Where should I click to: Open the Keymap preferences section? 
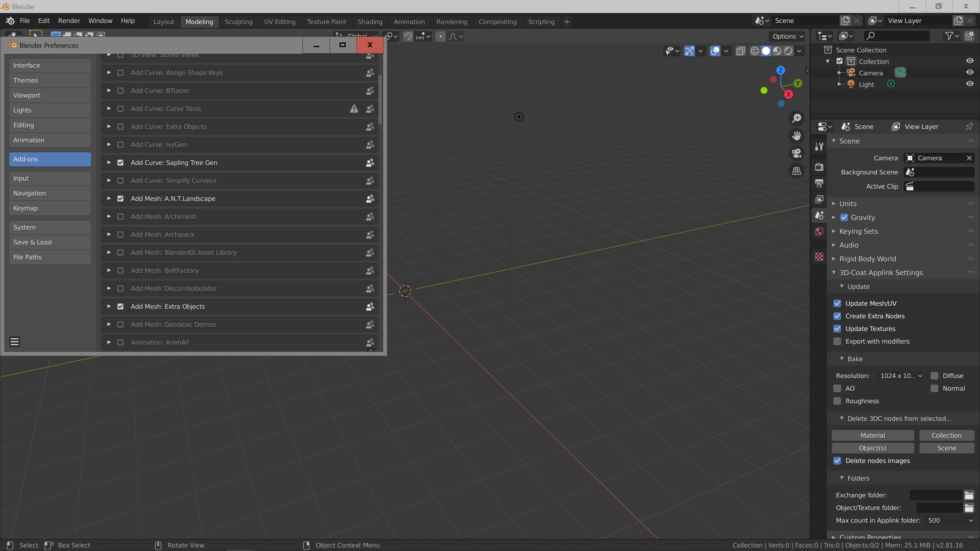[50, 208]
